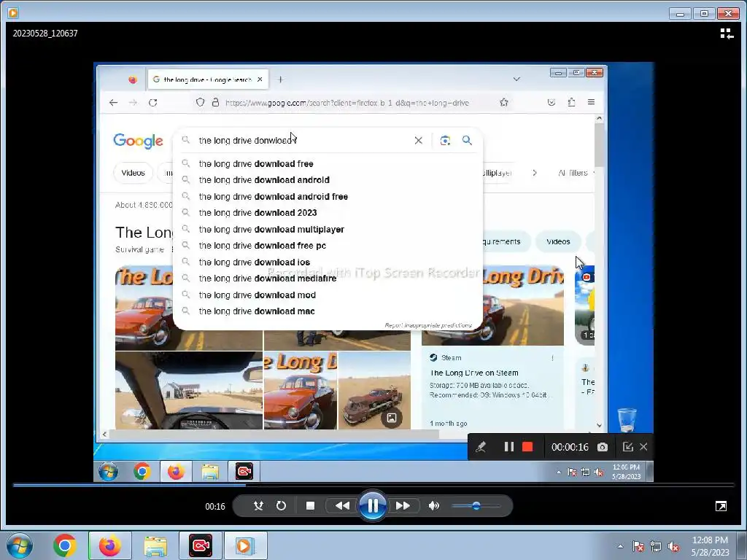The width and height of the screenshot is (747, 560).
Task: Click the video seek progress bar
Action: pos(373,485)
